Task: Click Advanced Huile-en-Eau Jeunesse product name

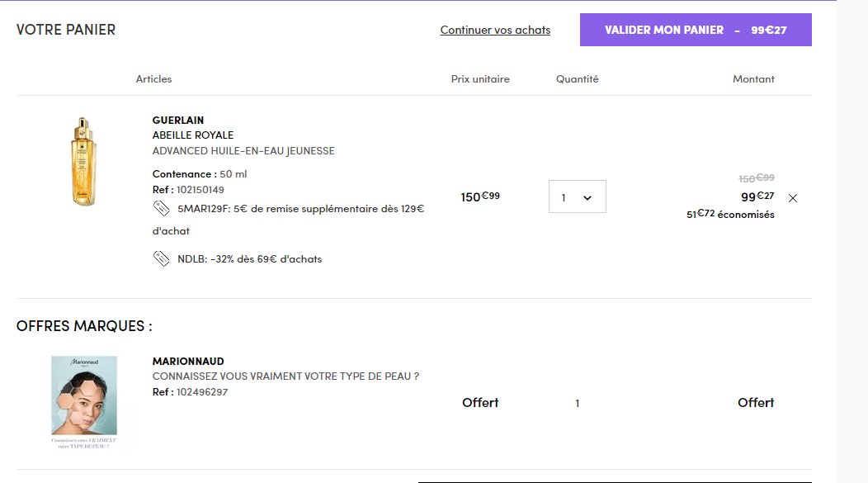Action: 243,150
